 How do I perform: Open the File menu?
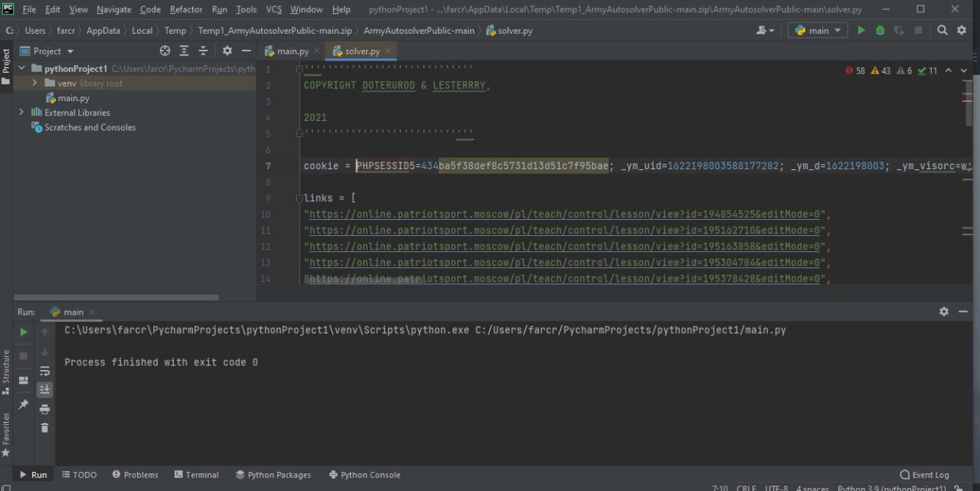click(29, 9)
